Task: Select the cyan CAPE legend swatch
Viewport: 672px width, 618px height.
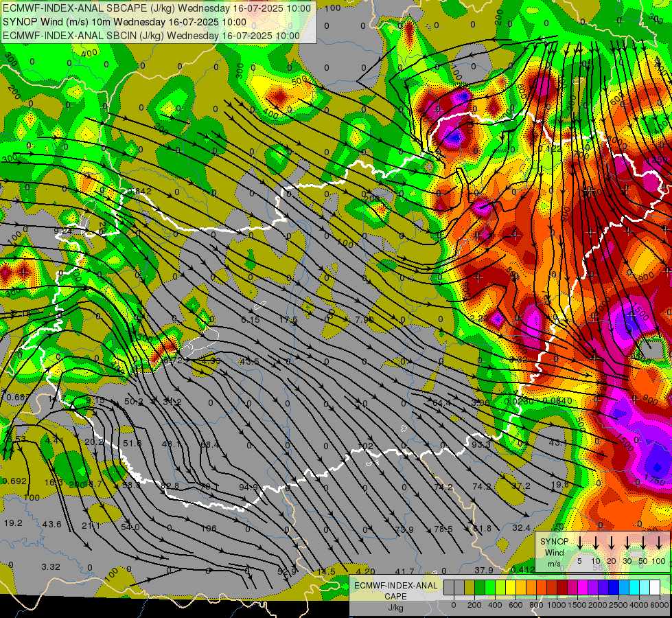Action: pyautogui.click(x=634, y=588)
